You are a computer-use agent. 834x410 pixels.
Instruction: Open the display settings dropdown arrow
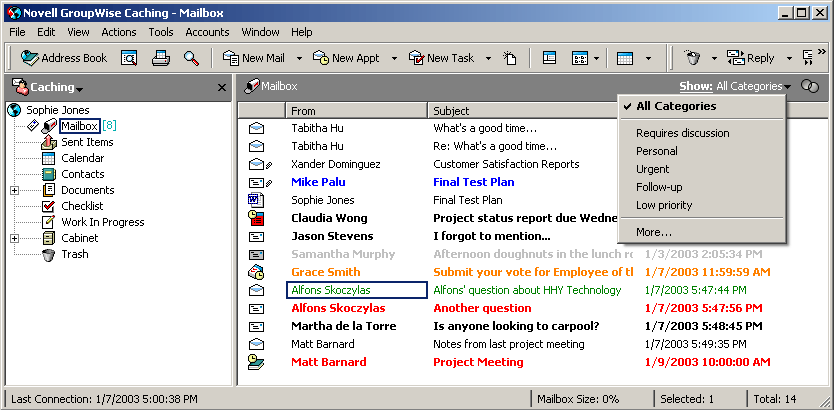tap(597, 58)
